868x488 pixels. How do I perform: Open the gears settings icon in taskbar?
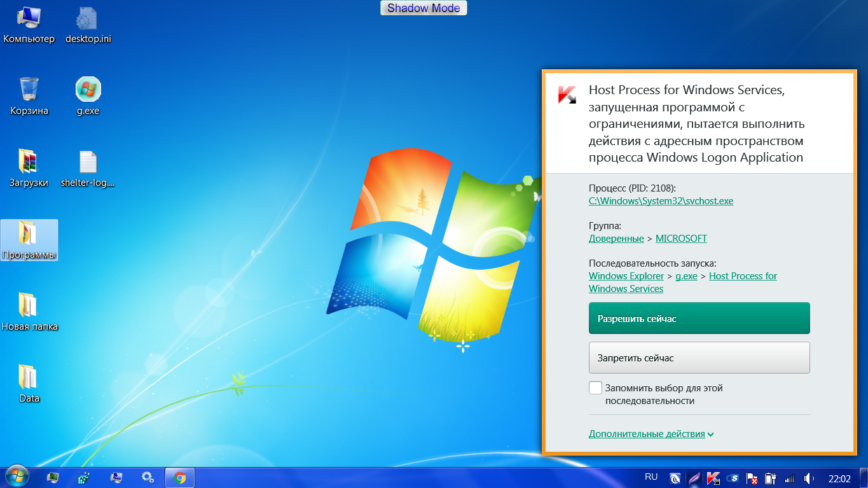pyautogui.click(x=148, y=477)
